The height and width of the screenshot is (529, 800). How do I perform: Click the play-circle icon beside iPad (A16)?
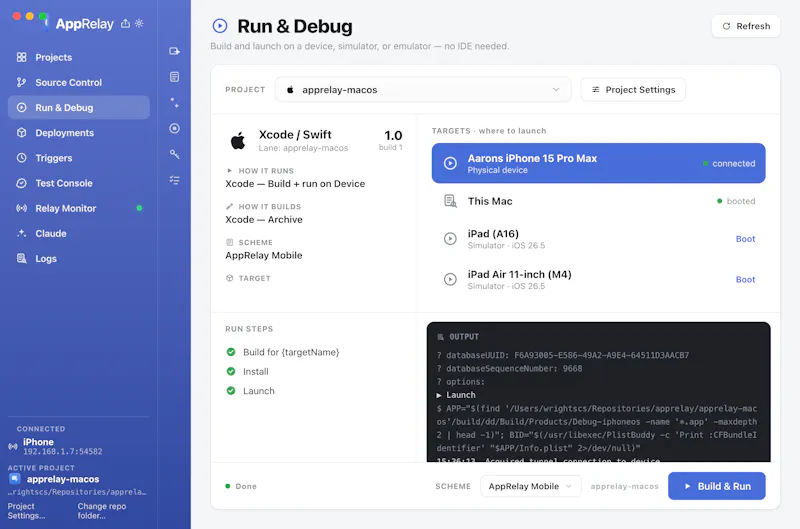click(x=450, y=239)
